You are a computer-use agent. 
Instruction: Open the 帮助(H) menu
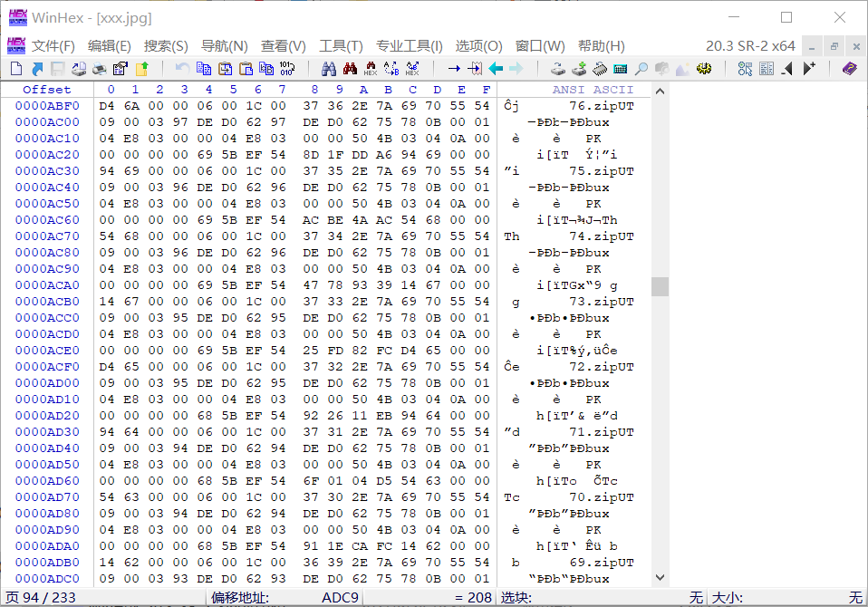coord(602,46)
